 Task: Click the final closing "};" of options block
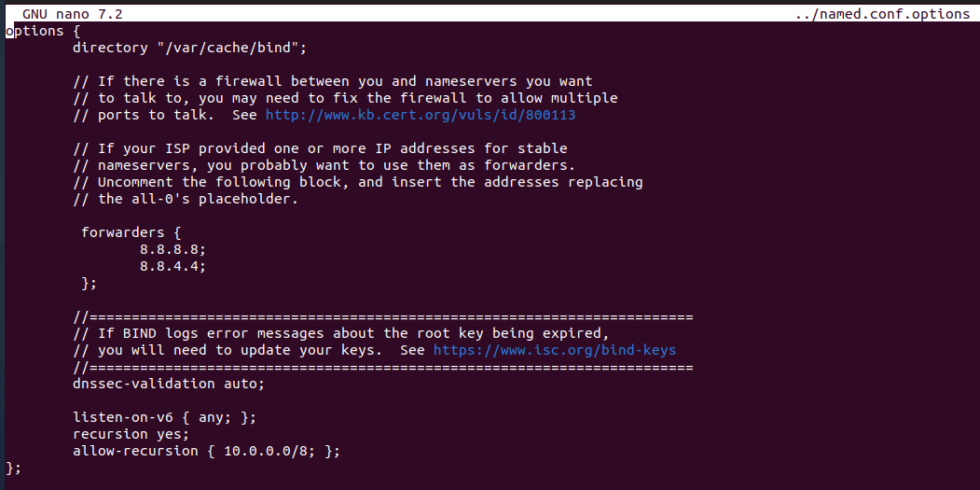13,468
